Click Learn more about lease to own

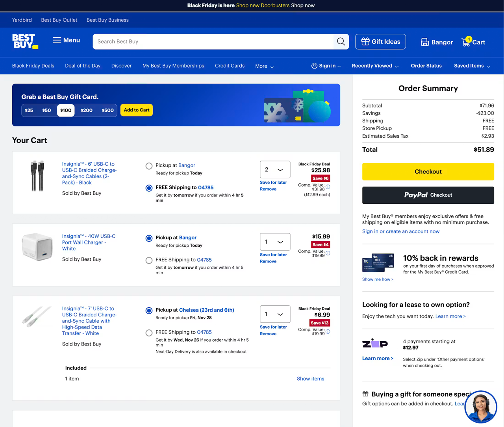(x=450, y=316)
